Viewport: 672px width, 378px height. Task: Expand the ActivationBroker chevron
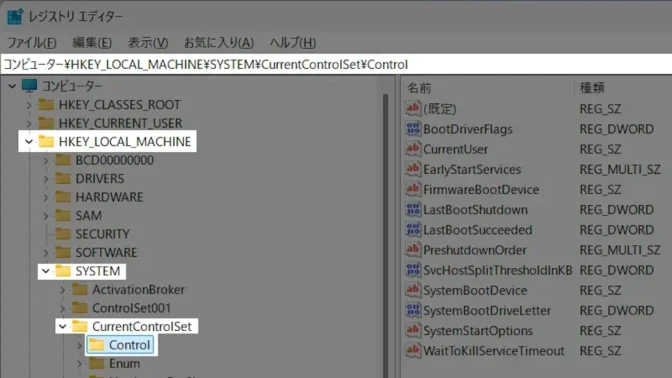point(63,290)
